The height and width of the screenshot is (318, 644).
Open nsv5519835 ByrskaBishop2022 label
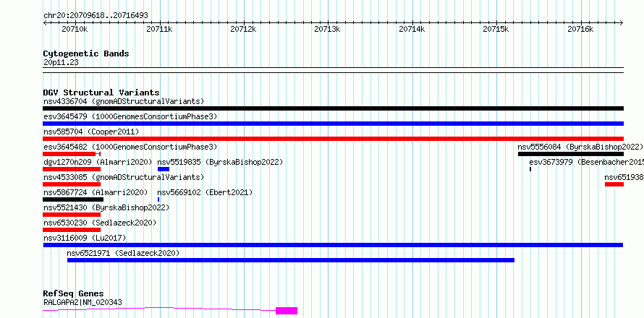coord(220,162)
